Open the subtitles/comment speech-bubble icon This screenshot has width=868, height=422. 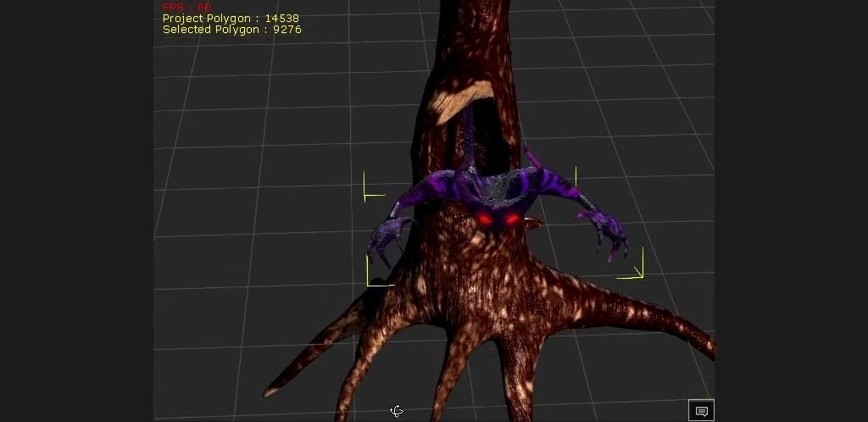coord(701,410)
